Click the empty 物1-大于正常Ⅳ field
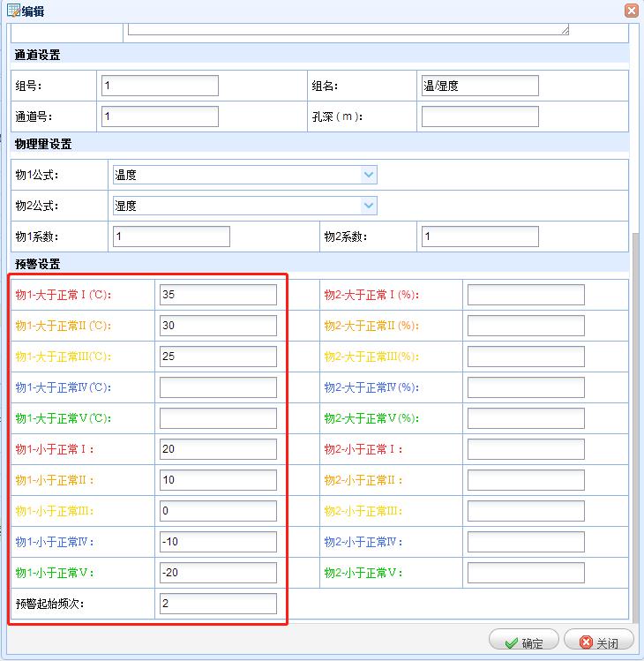This screenshot has height=661, width=644. pyautogui.click(x=218, y=387)
